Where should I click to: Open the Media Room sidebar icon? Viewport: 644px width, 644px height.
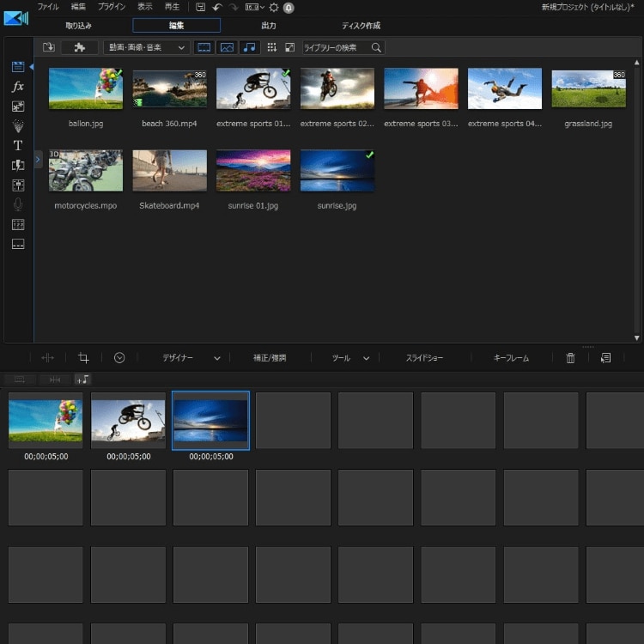[x=18, y=66]
